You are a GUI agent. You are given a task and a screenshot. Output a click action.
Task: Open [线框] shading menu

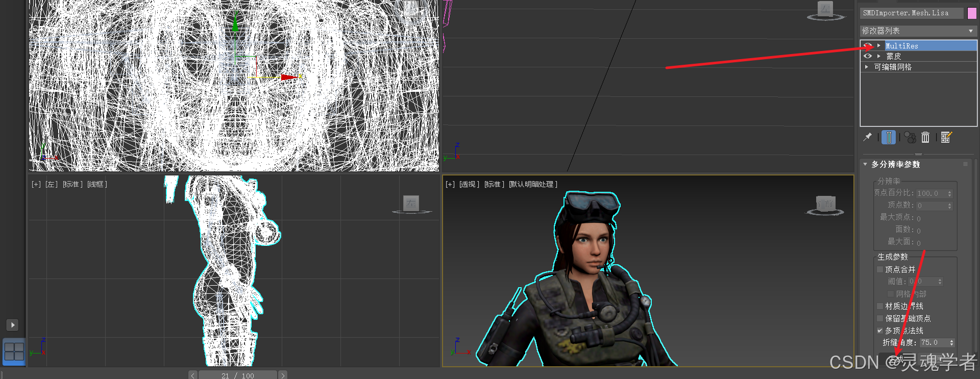point(97,184)
